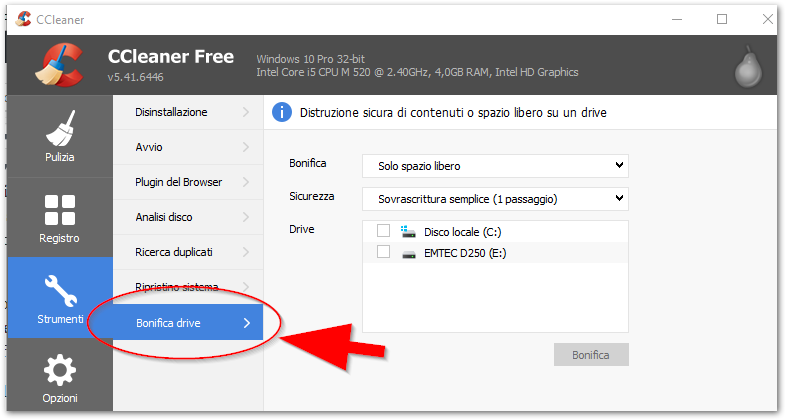Click the 'Distruzione sicura' description text
Viewport: 786px width, 420px height.
pyautogui.click(x=453, y=113)
